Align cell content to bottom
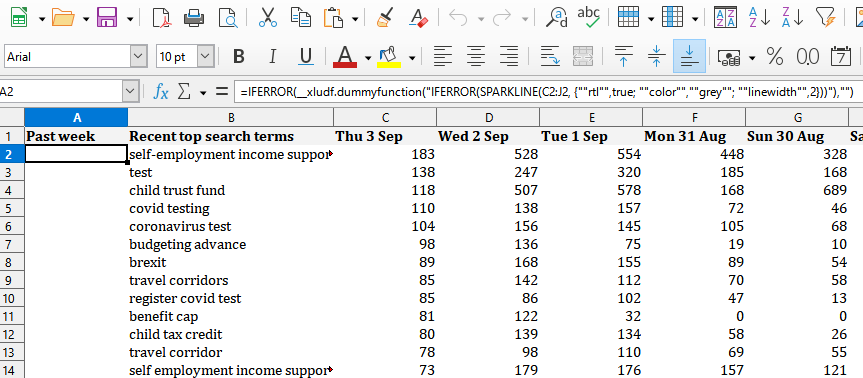863x378 pixels. coord(689,56)
